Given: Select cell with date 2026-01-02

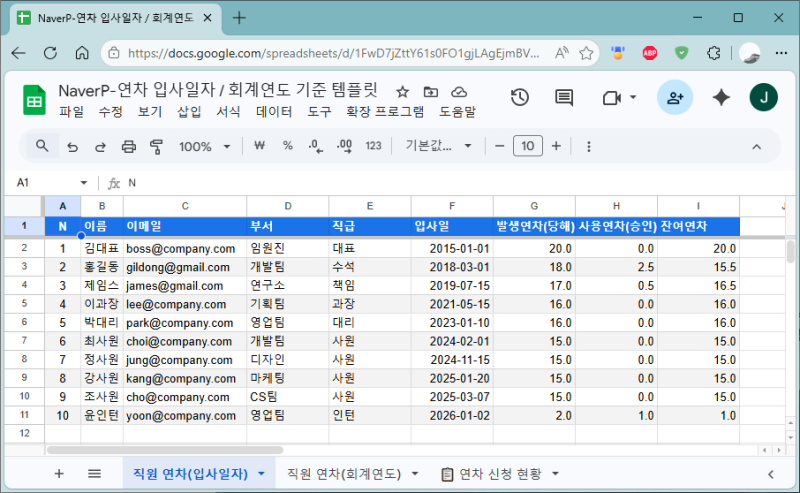Looking at the screenshot, I should pyautogui.click(x=452, y=415).
